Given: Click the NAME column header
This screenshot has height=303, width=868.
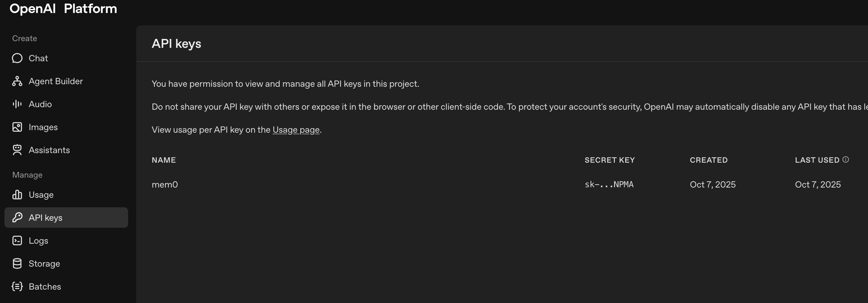Looking at the screenshot, I should (x=163, y=160).
